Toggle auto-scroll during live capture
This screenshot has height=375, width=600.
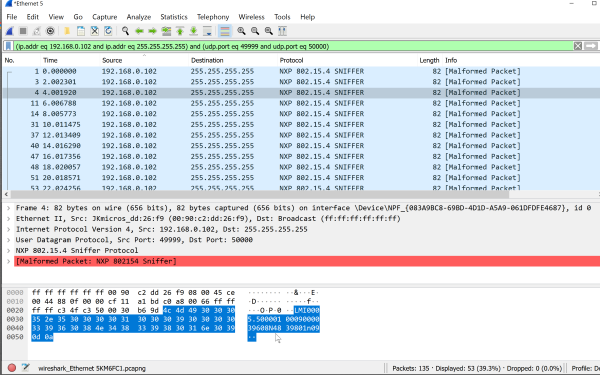pos(207,31)
